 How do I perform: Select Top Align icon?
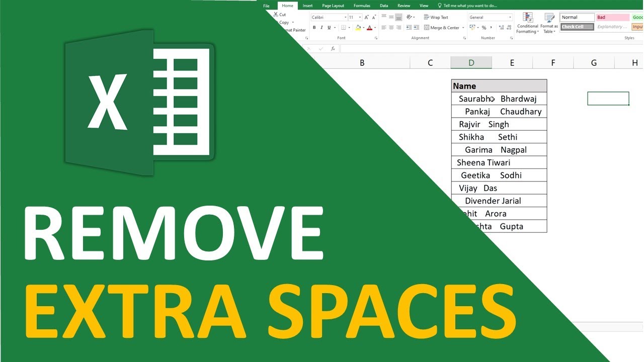click(384, 17)
